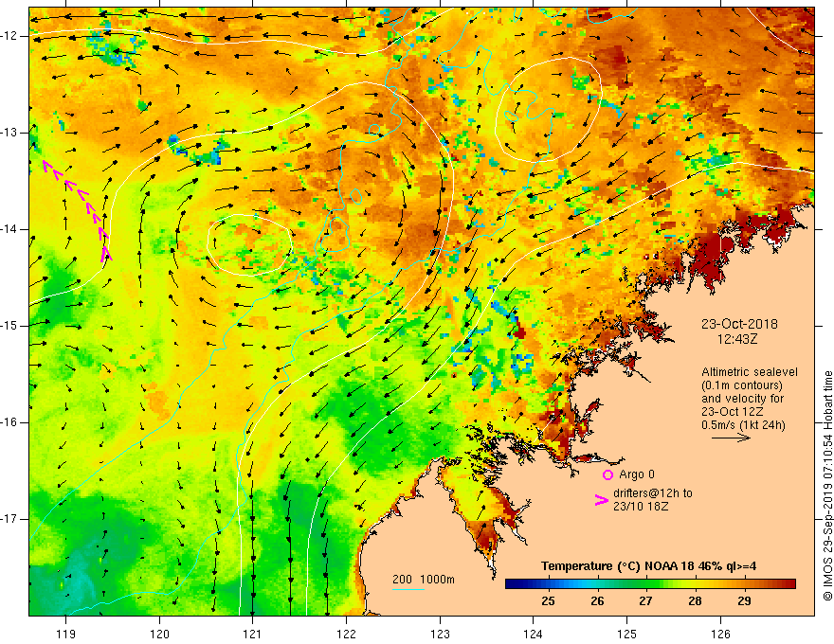Click the latitude axis label -17
Image resolution: width=834 pixels, height=644 pixels.
tap(10, 519)
